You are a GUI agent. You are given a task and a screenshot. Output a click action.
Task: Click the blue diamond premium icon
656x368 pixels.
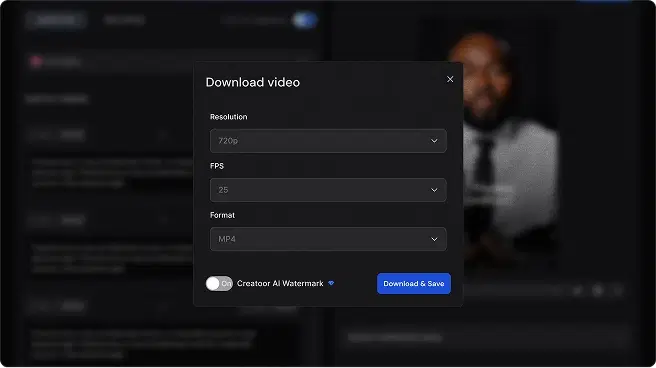click(331, 283)
